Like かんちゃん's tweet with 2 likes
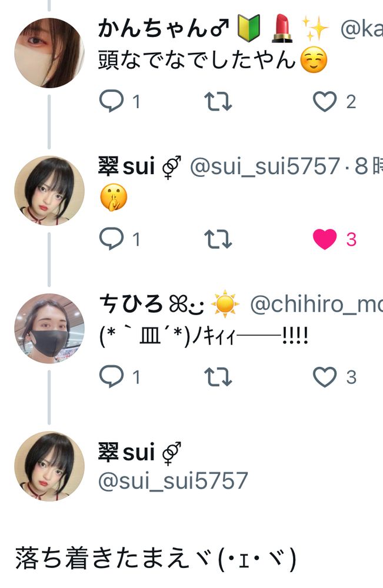The width and height of the screenshot is (383, 588). click(x=325, y=102)
